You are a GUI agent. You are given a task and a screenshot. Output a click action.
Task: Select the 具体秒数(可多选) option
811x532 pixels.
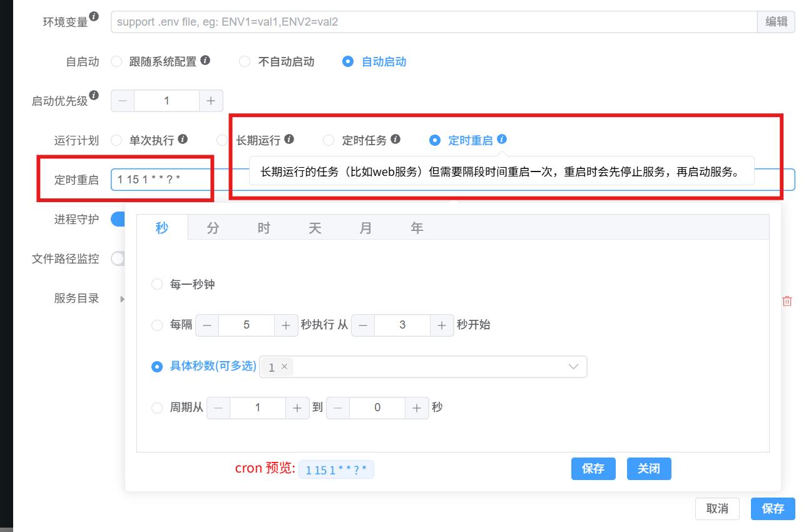[157, 367]
